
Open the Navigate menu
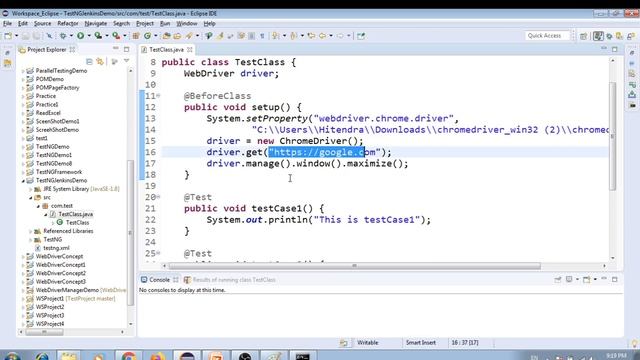[96, 24]
